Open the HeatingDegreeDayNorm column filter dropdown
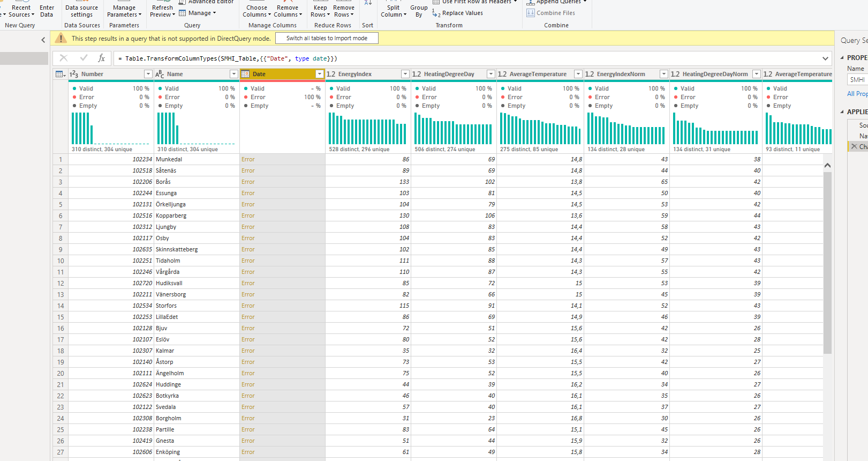This screenshot has height=461, width=868. click(757, 74)
